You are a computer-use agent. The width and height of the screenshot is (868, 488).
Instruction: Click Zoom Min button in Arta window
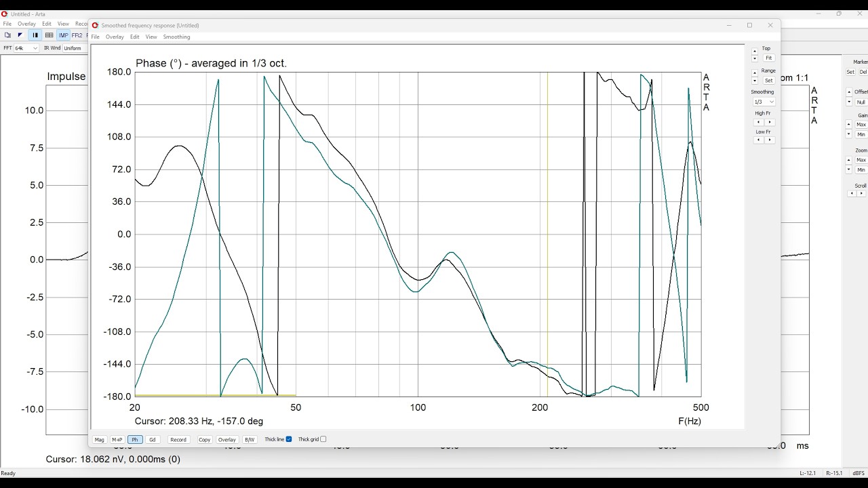[x=861, y=169]
